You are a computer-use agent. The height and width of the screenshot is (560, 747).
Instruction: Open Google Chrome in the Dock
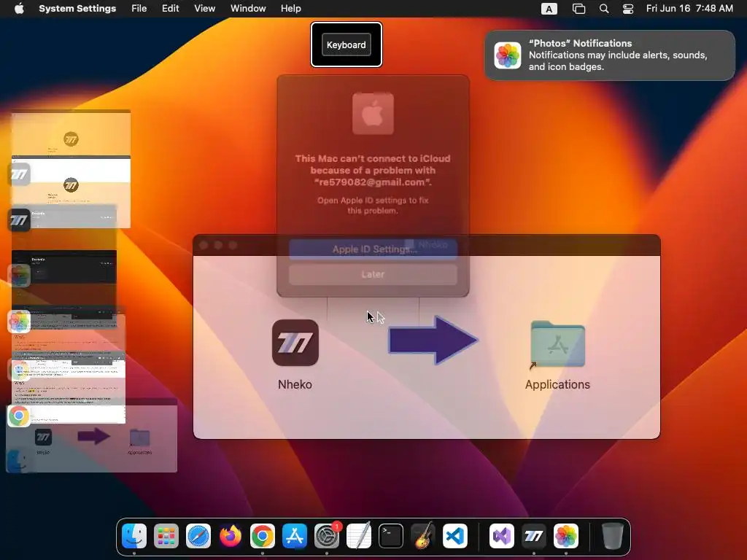pyautogui.click(x=263, y=536)
